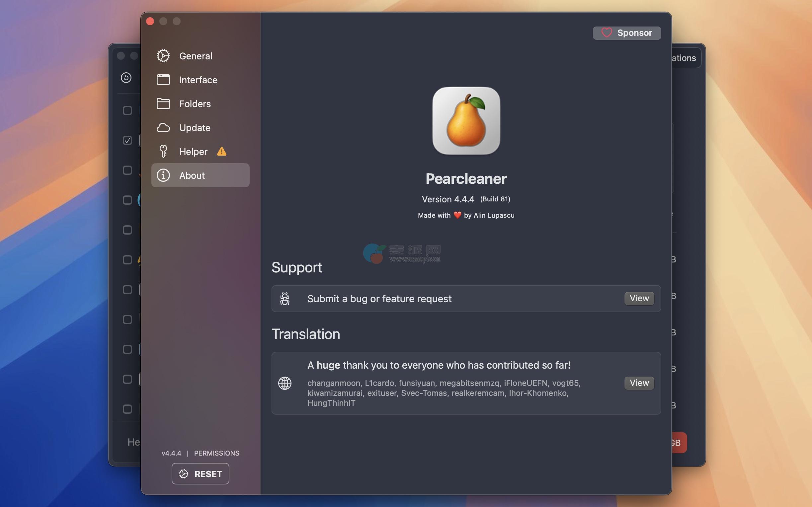
Task: Click the v4.4.4 version label in sidebar
Action: (x=171, y=453)
